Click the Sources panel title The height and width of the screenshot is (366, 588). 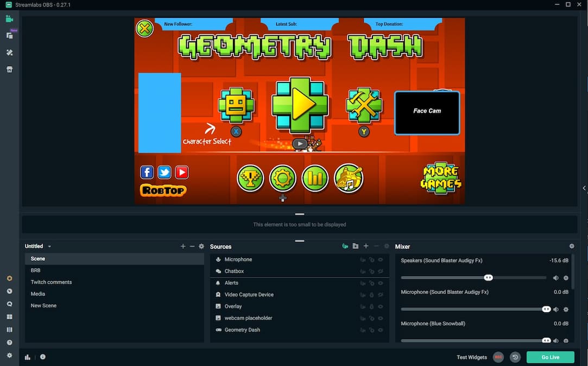(x=220, y=247)
